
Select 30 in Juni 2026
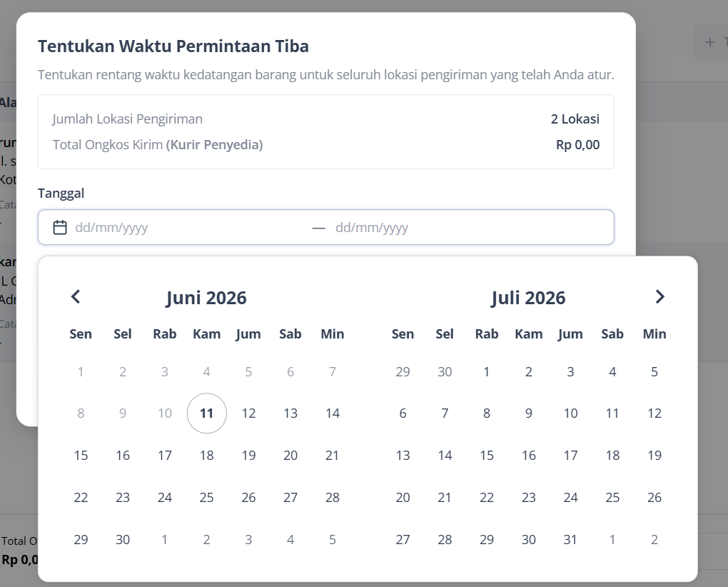click(123, 540)
